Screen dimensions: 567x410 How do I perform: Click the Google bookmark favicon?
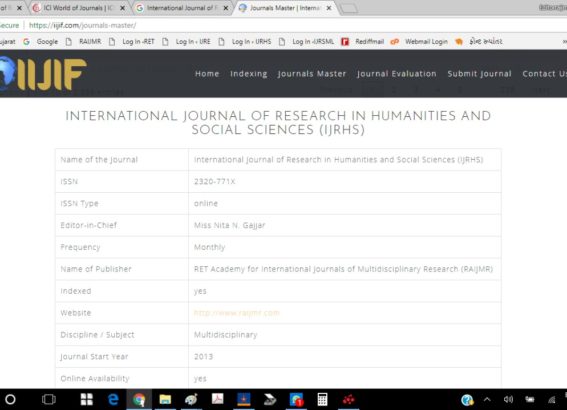[26, 42]
